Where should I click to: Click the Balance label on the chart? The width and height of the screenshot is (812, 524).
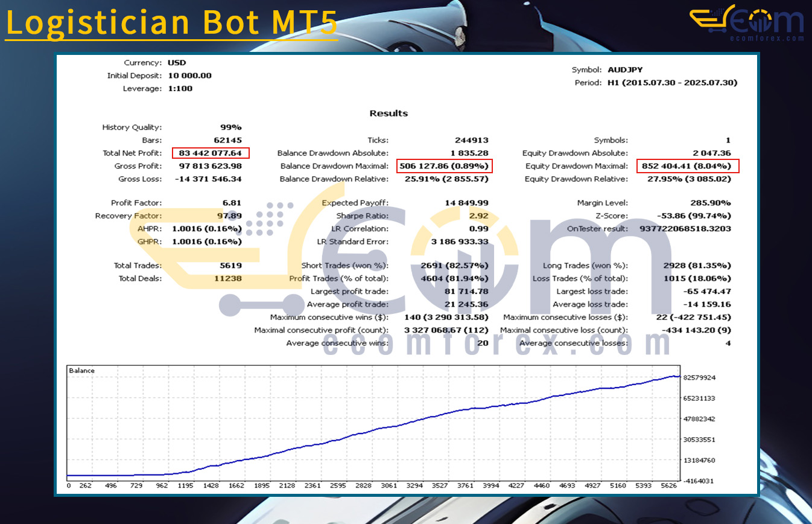[81, 371]
